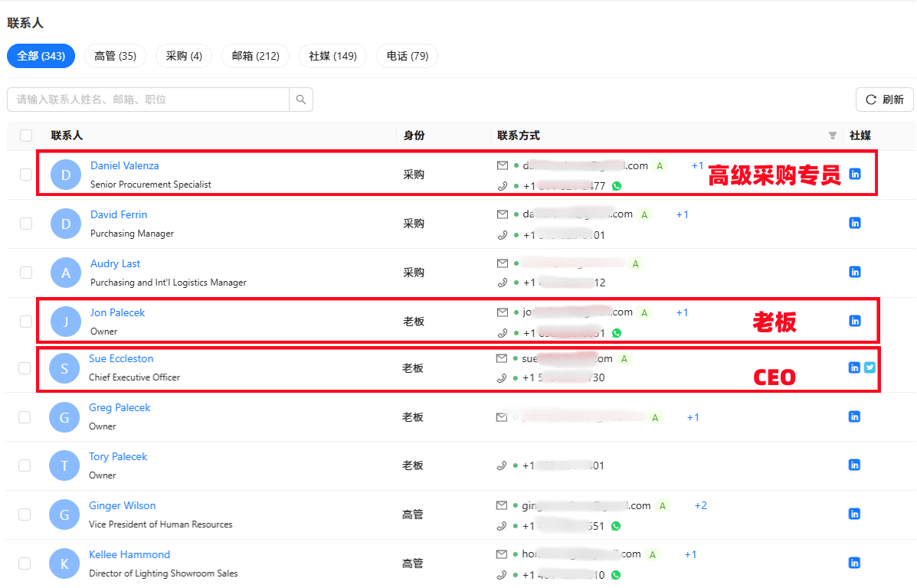Select Greg Palecek's row checkbox

(25, 417)
